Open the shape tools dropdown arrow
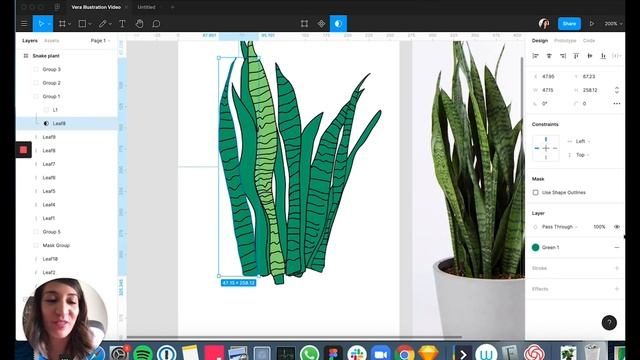 coord(90,24)
